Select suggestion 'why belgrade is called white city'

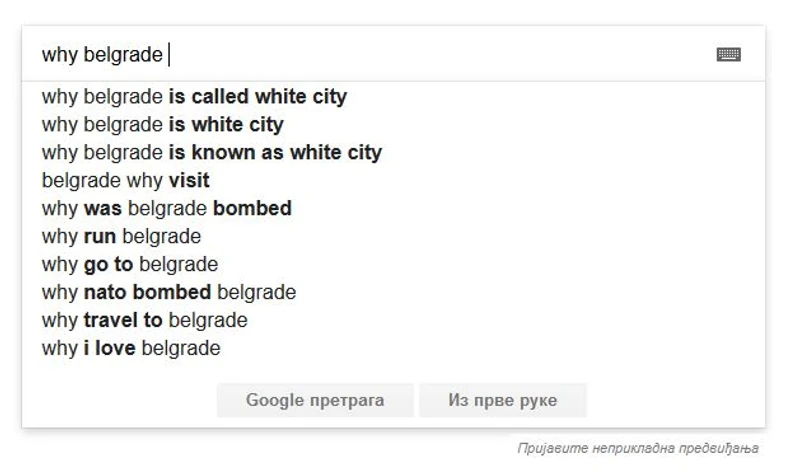194,97
